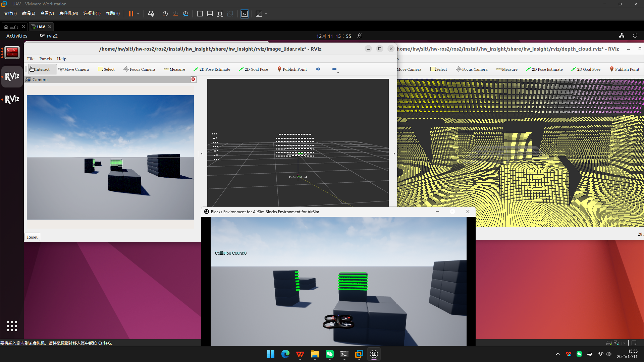644x362 pixels.
Task: Click the blue plus add-tool icon
Action: pos(318,69)
